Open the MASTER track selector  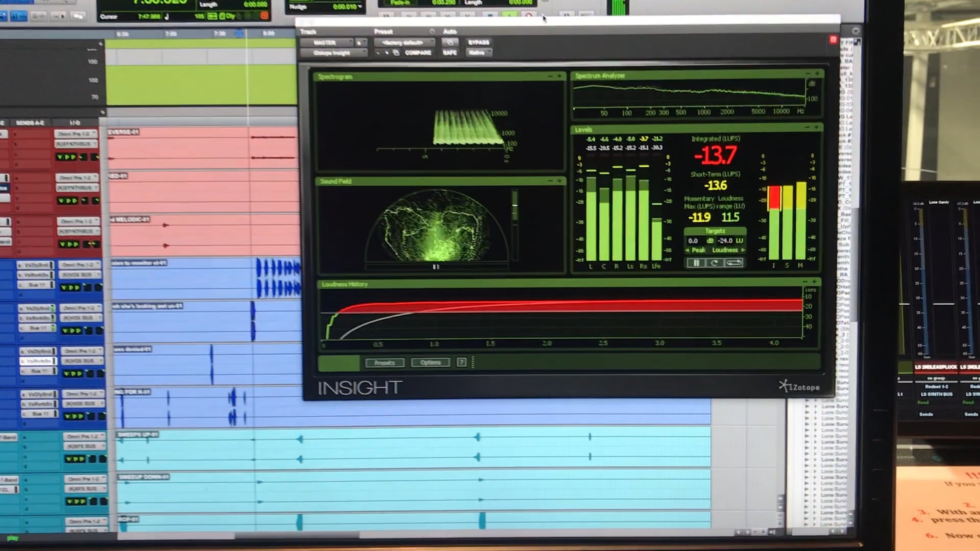pyautogui.click(x=326, y=42)
